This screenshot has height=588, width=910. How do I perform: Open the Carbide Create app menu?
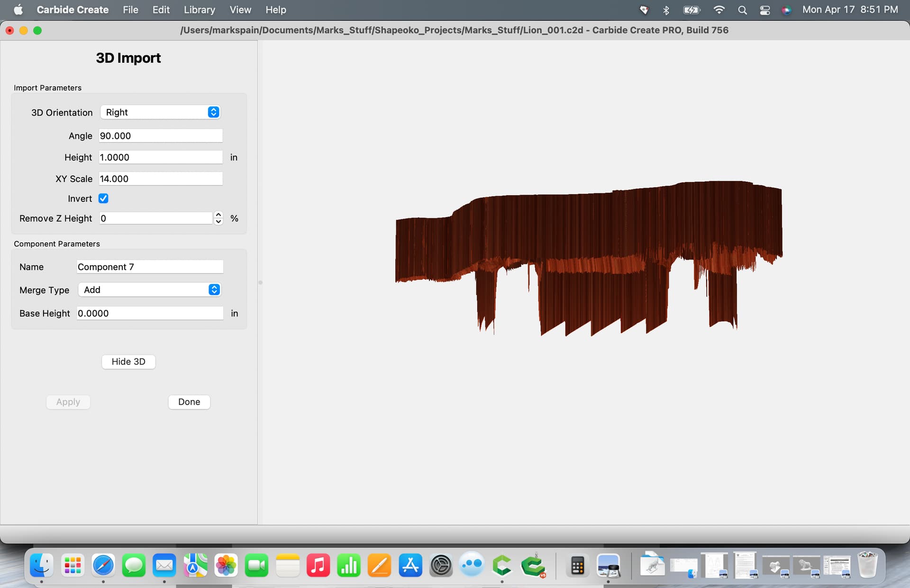73,9
